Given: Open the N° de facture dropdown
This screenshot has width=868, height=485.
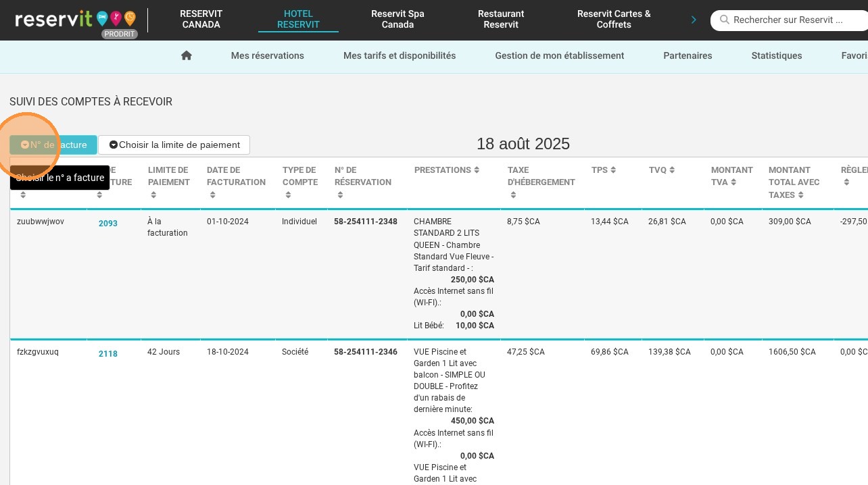Looking at the screenshot, I should click(53, 145).
